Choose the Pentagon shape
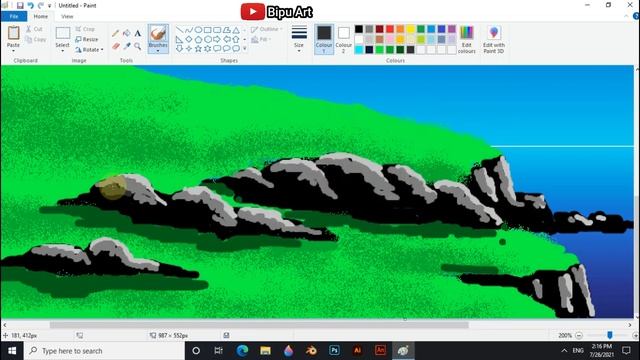640x360 pixels. (x=198, y=39)
